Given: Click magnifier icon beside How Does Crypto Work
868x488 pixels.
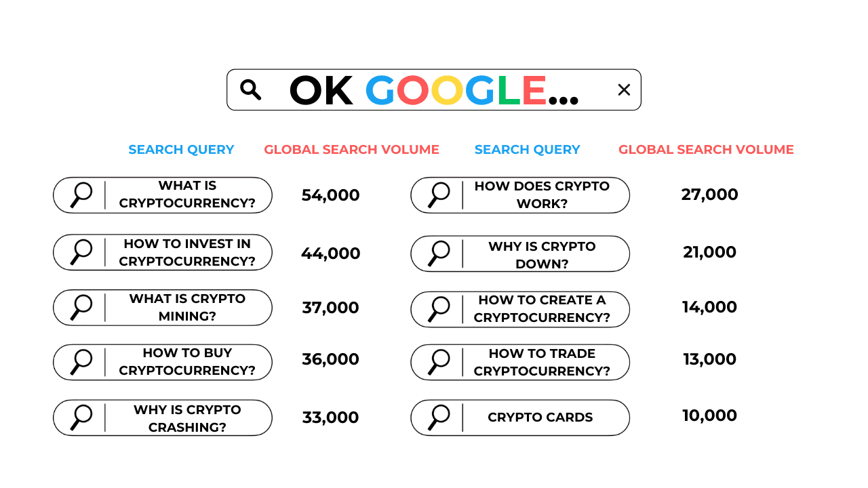Looking at the screenshot, I should click(439, 195).
